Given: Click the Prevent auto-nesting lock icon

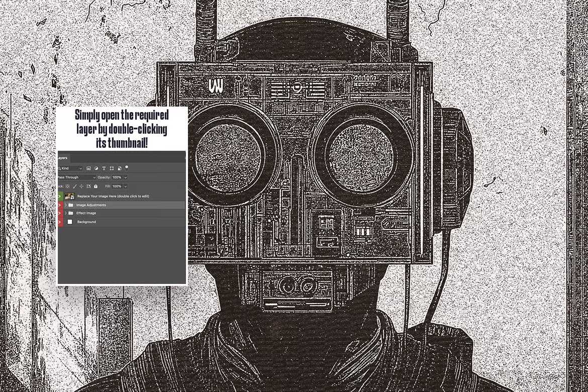Looking at the screenshot, I should coord(89,186).
